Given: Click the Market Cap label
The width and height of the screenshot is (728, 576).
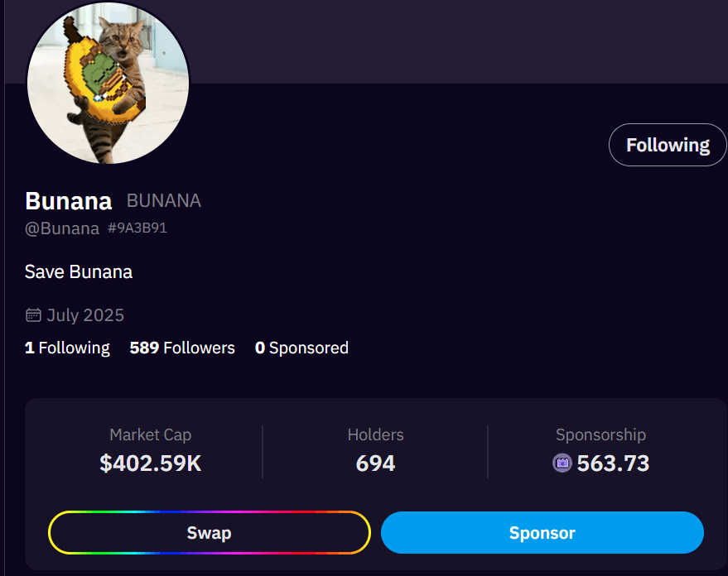Looking at the screenshot, I should (151, 434).
